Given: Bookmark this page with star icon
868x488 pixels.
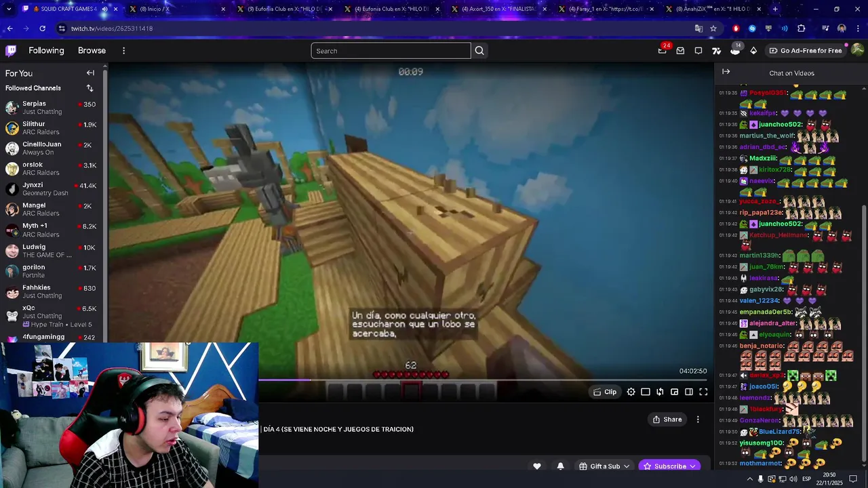Looking at the screenshot, I should (x=713, y=28).
